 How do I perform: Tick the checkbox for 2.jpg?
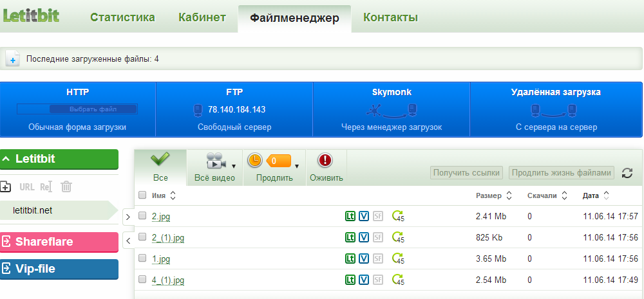click(142, 217)
